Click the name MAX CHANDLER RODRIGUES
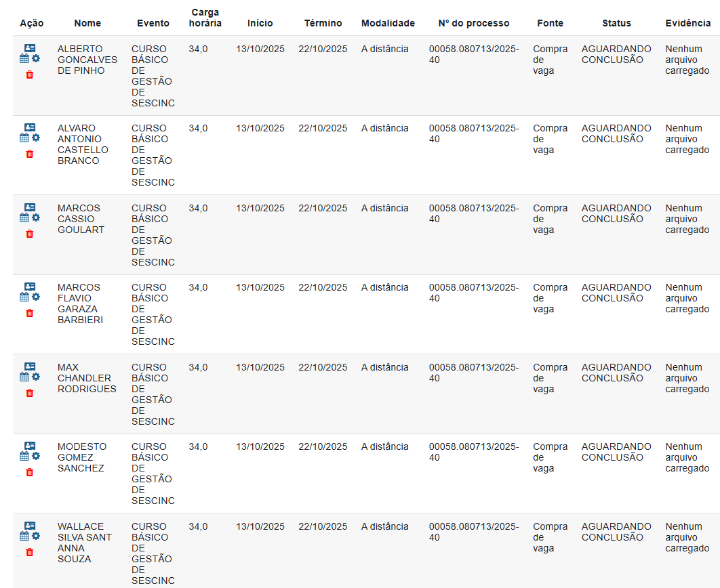This screenshot has height=588, width=720. click(x=86, y=378)
